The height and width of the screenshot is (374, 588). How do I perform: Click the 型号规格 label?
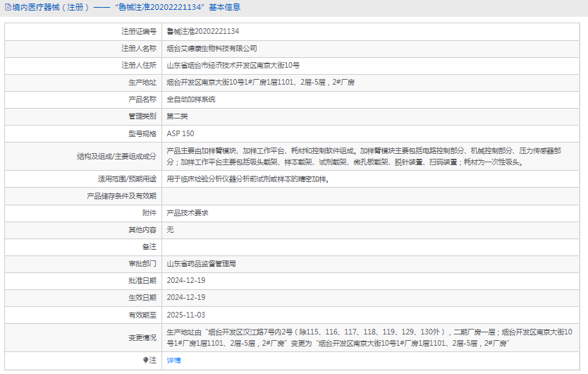point(142,133)
